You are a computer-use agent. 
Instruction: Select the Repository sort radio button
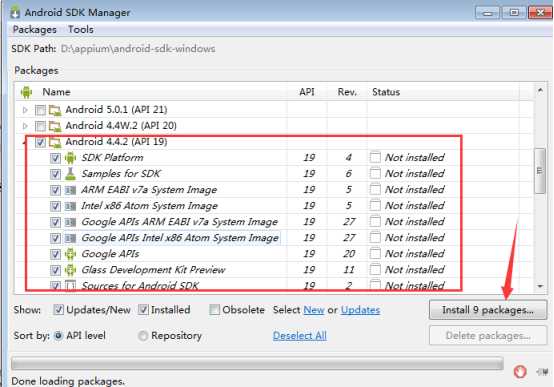pyautogui.click(x=143, y=335)
